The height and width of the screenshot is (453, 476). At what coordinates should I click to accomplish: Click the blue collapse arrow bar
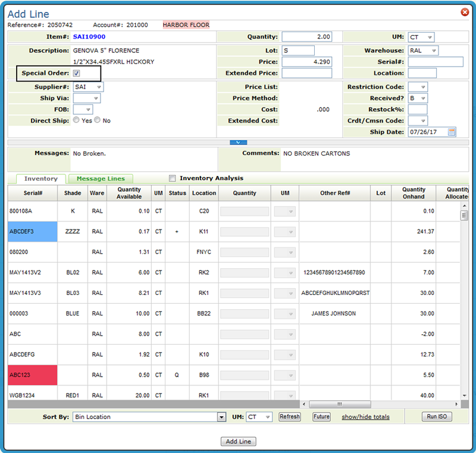click(238, 143)
